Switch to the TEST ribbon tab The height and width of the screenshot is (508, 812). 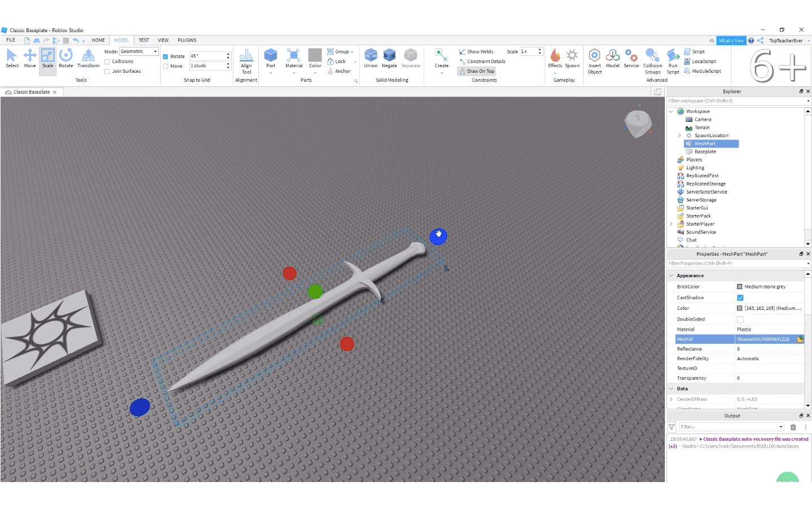pyautogui.click(x=144, y=40)
